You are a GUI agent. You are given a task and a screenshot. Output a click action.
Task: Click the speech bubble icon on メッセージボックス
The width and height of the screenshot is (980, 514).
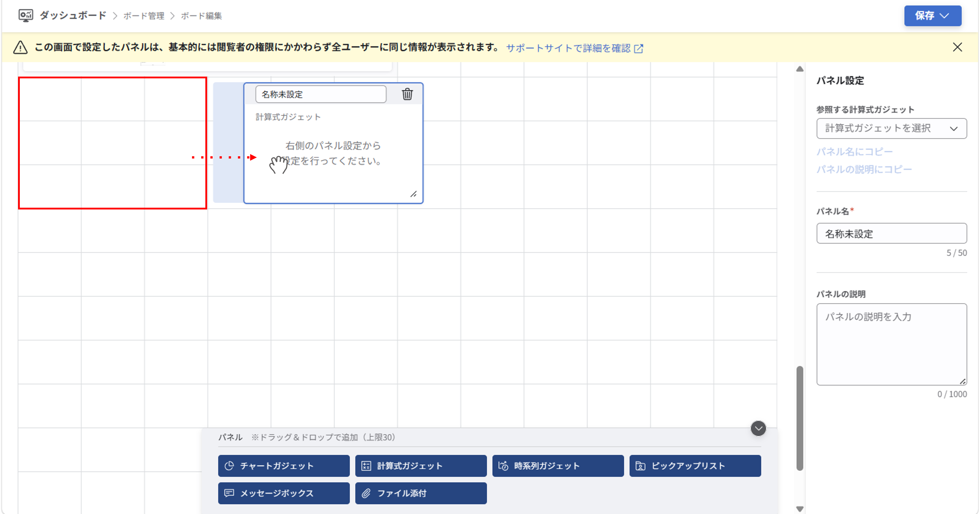pyautogui.click(x=229, y=493)
